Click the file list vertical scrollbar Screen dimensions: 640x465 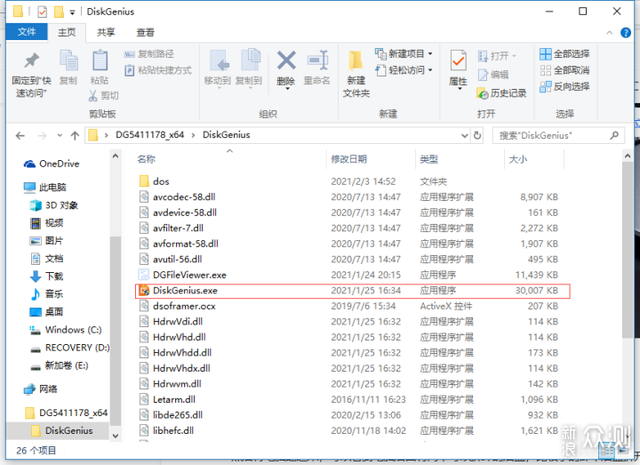coord(628,250)
